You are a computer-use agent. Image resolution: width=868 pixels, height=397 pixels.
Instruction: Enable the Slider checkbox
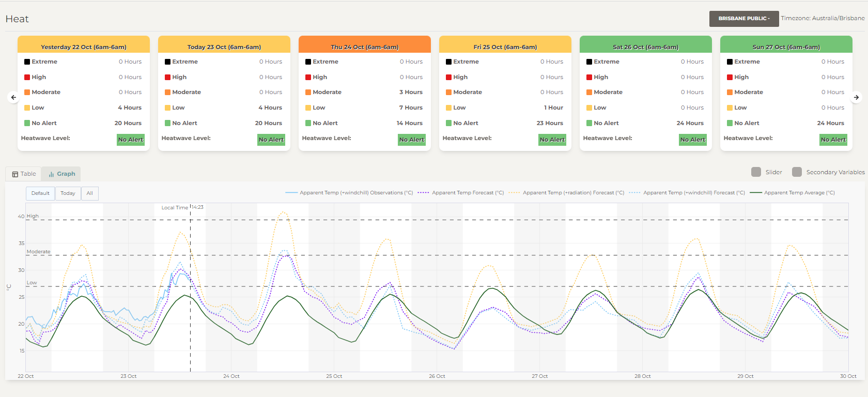tap(756, 172)
